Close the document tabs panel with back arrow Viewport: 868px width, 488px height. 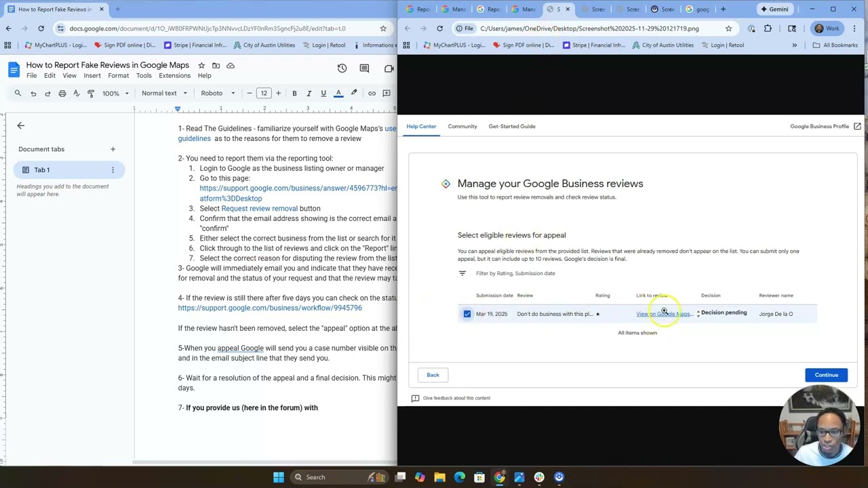point(20,125)
